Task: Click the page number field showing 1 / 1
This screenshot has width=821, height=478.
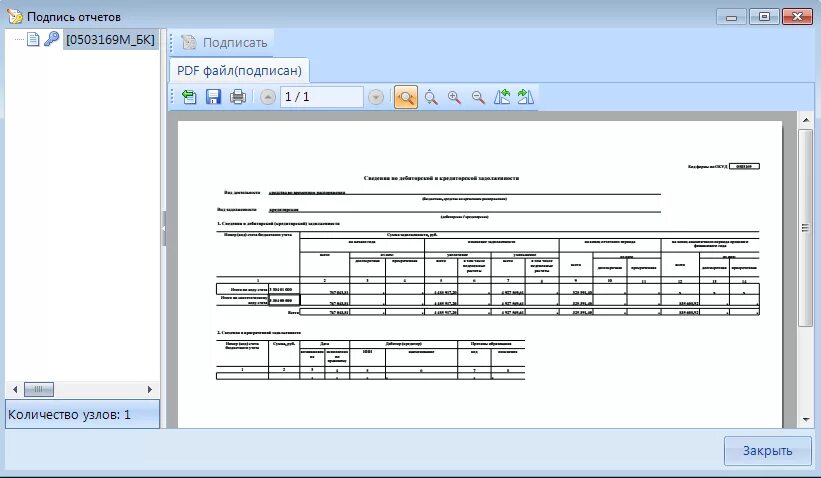Action: pos(321,97)
